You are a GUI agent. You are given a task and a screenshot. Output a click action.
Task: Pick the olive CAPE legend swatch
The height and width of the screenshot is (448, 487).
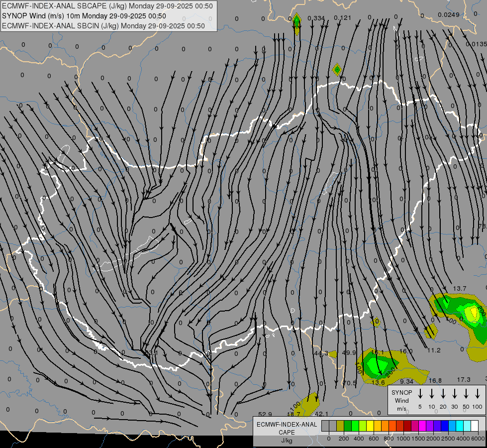[340, 426]
